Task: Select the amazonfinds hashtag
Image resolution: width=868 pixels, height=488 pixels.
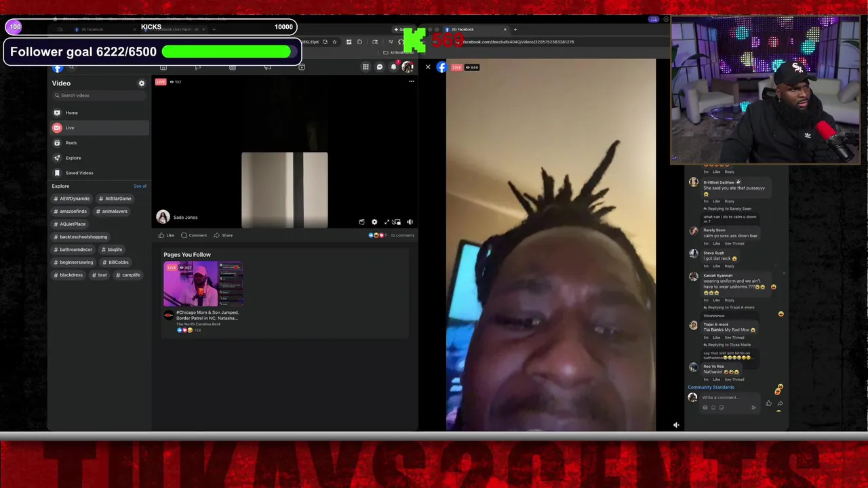Action: 71,211
